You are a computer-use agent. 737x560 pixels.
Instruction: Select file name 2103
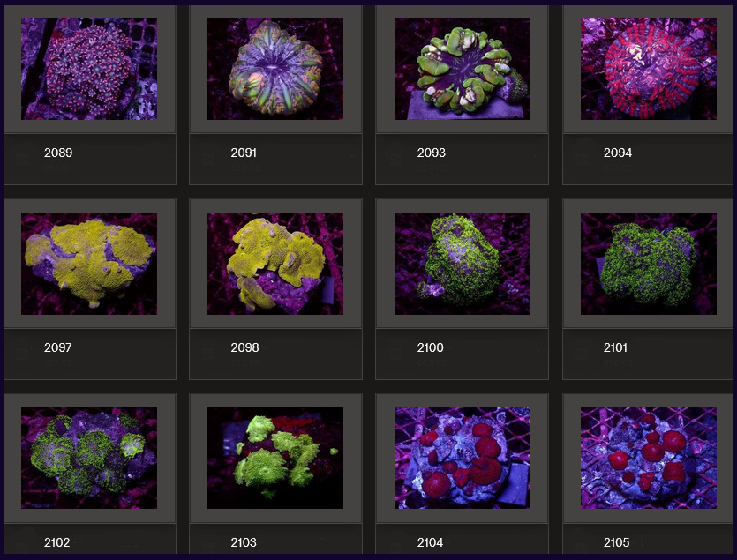click(244, 542)
